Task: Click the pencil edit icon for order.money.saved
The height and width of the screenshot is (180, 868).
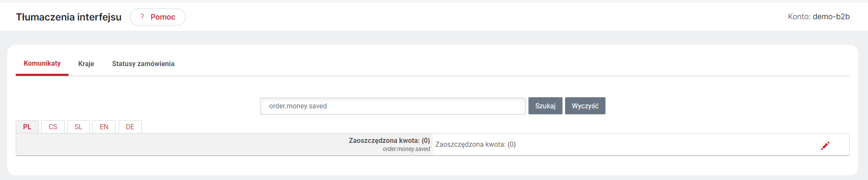Action: 825,146
